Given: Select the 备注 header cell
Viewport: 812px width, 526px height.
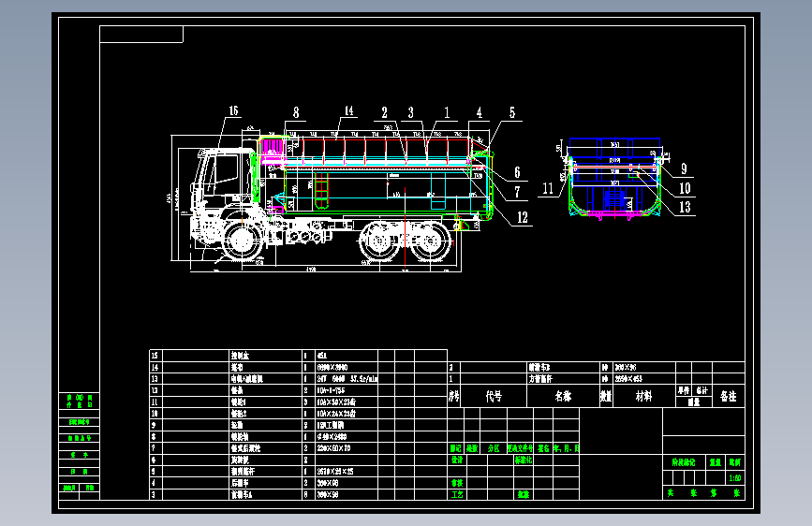Looking at the screenshot, I should pos(728,396).
